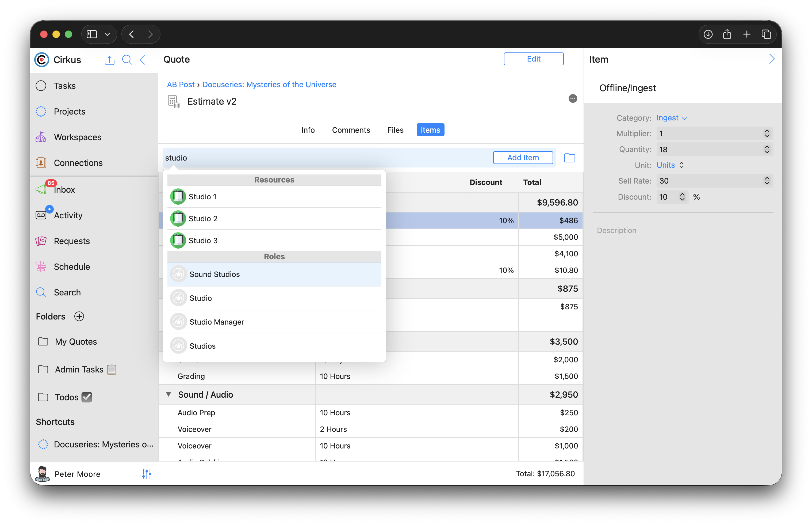Adjust the Discount percentage stepper
Viewport: 812px width, 525px height.
click(x=682, y=197)
